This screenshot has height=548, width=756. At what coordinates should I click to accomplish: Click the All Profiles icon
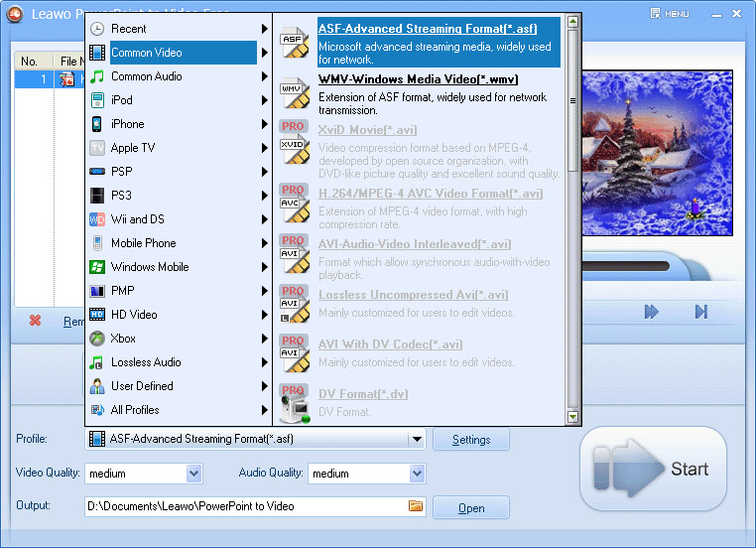pos(97,410)
